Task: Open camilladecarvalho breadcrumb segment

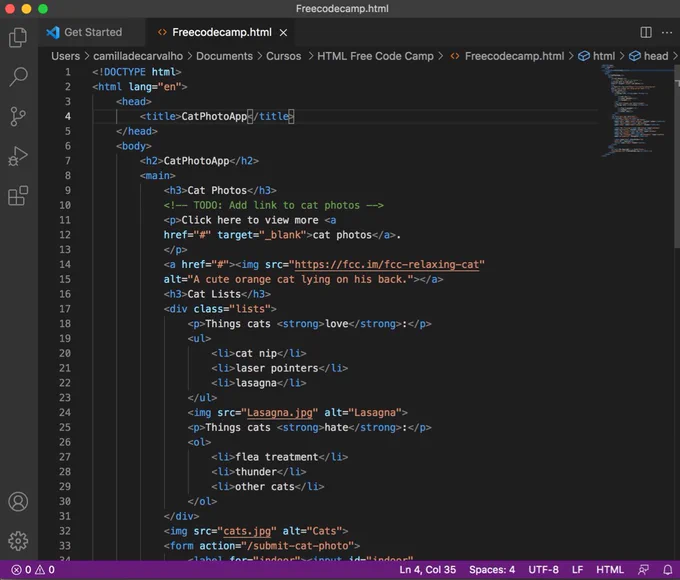Action: click(x=138, y=56)
